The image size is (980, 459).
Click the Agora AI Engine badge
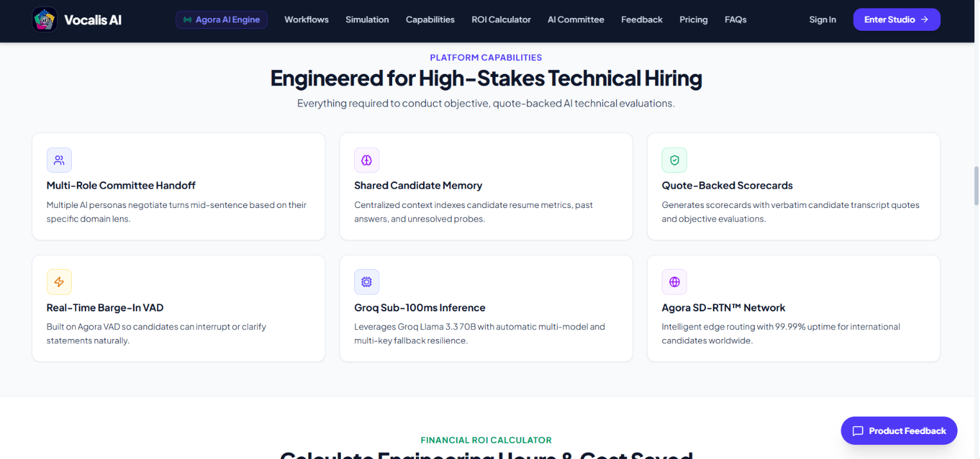click(x=221, y=20)
